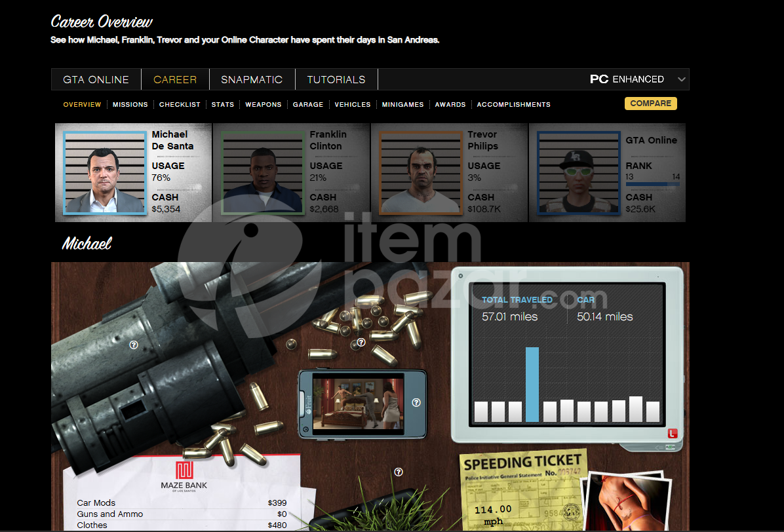The height and width of the screenshot is (532, 784).
Task: Click the red L icon on the monitor
Action: point(673,433)
